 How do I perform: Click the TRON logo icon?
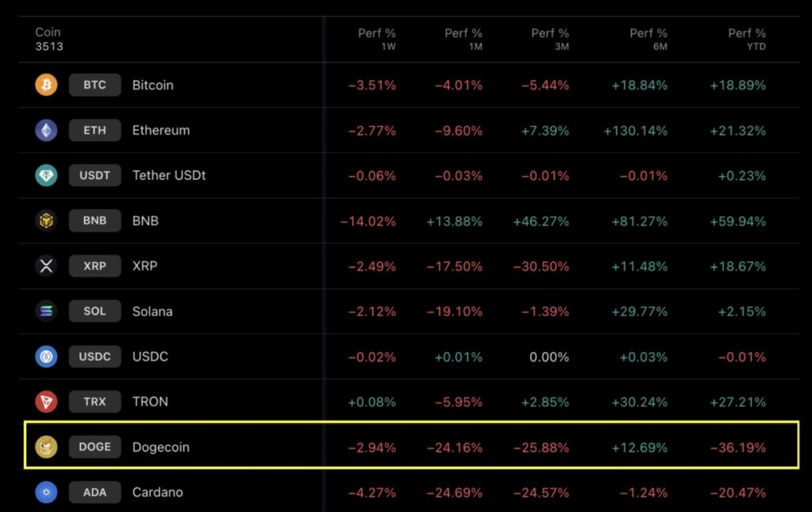[47, 401]
